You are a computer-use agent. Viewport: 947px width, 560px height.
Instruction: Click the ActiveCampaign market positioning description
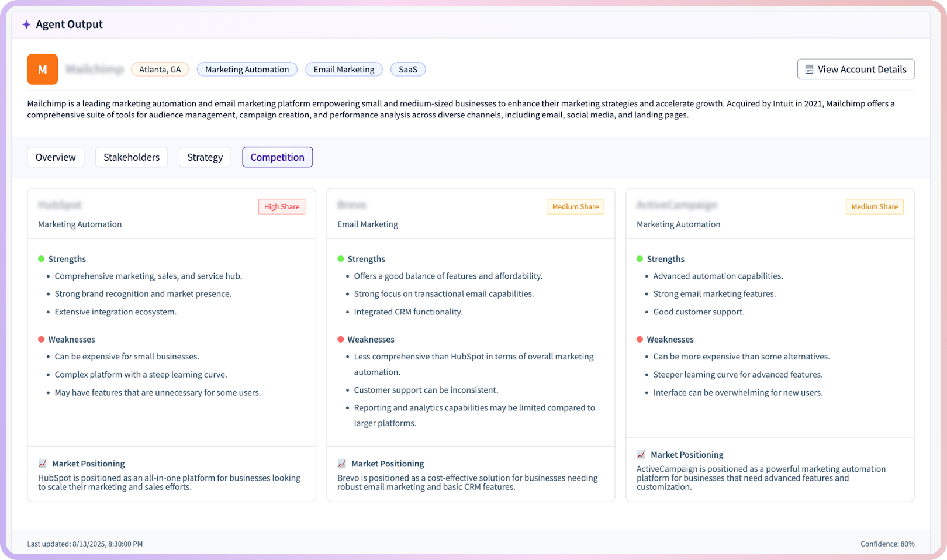coord(761,478)
